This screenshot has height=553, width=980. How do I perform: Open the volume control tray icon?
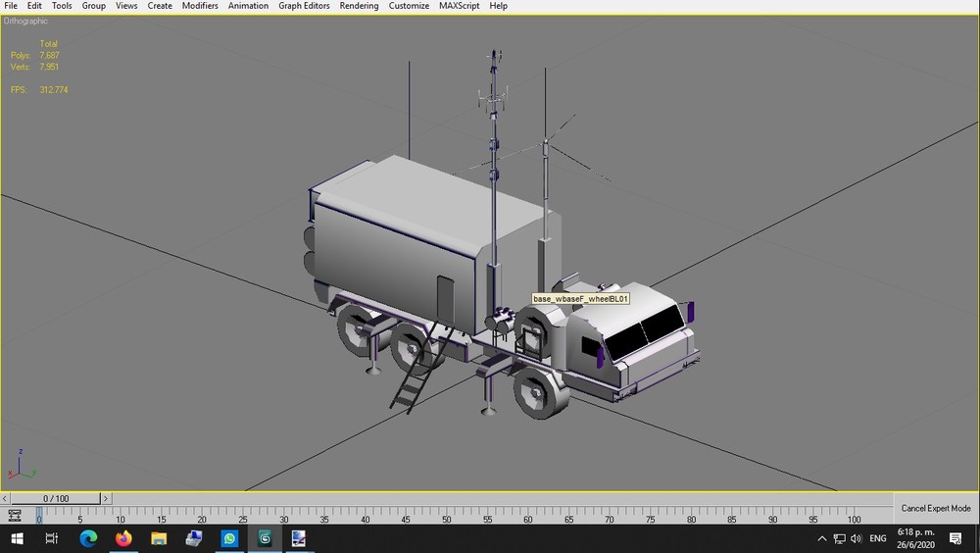pos(857,538)
